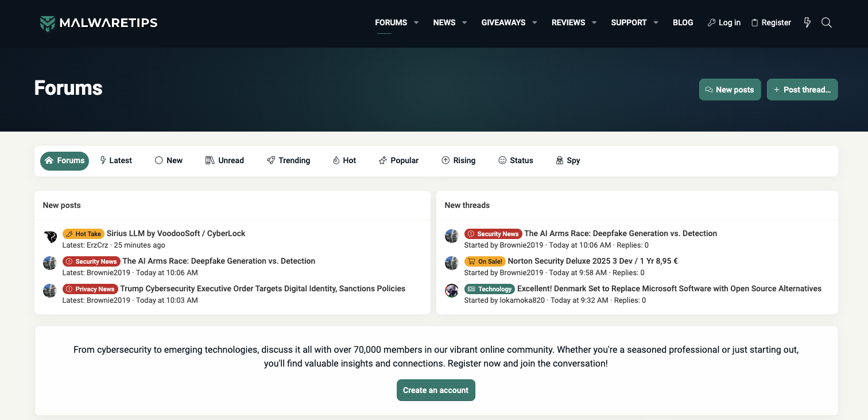The height and width of the screenshot is (420, 868).
Task: Expand the News nav dropdown arrow
Action: [x=464, y=22]
